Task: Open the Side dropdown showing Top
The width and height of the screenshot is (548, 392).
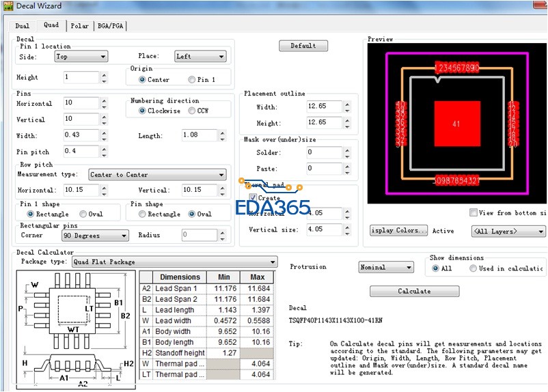Action: click(x=81, y=57)
